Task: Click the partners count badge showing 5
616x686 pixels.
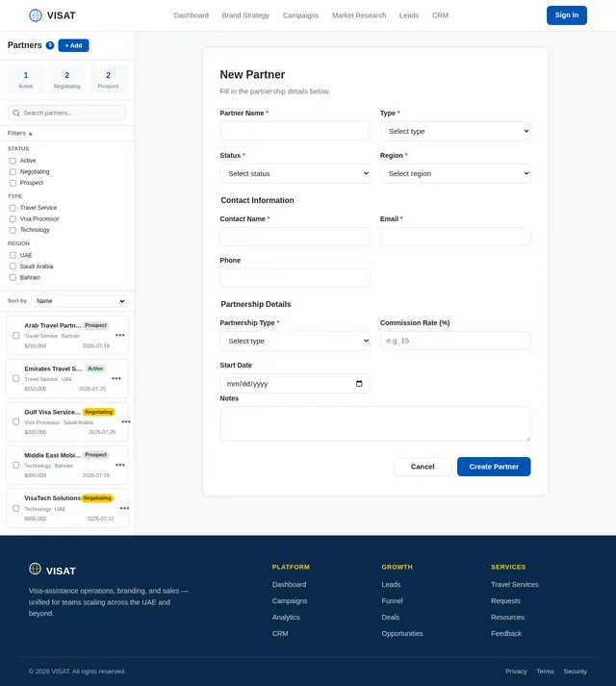Action: 50,45
